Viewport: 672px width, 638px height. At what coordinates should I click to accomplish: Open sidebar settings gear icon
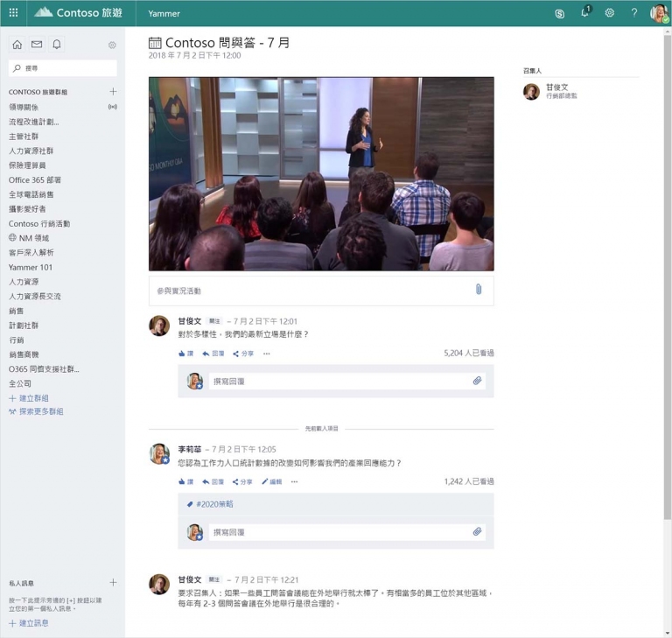[x=112, y=45]
